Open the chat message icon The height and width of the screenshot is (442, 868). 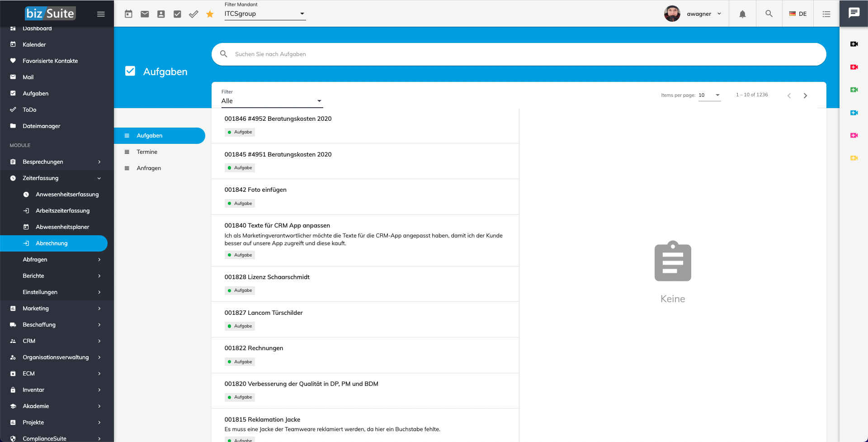coord(854,13)
